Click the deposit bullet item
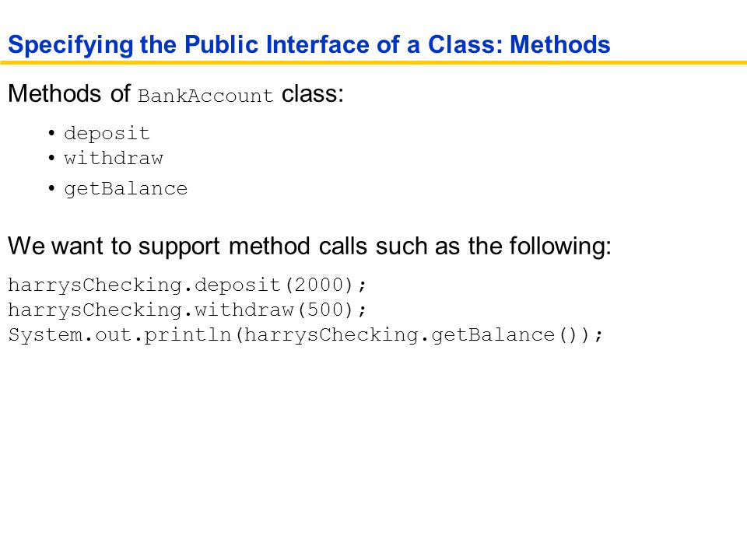 107,134
